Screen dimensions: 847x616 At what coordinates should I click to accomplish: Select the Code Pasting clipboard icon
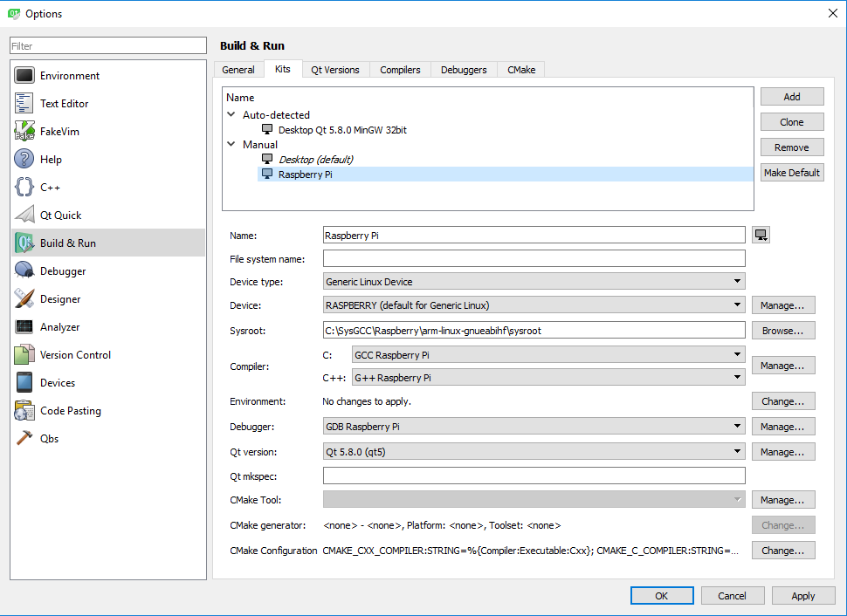[x=24, y=411]
